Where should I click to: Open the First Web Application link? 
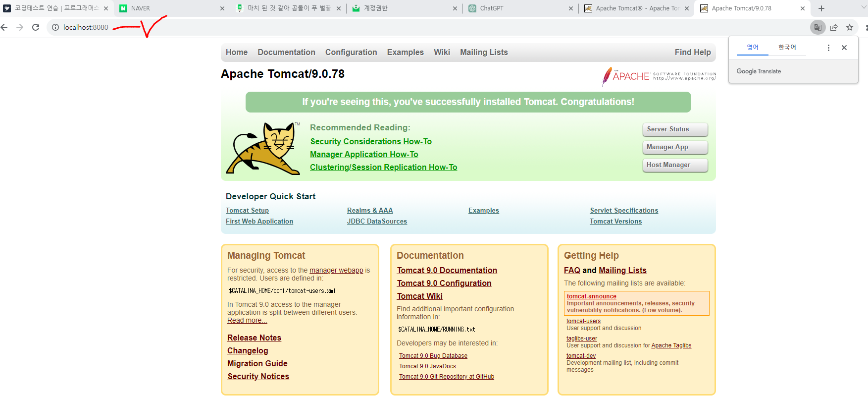click(x=259, y=222)
